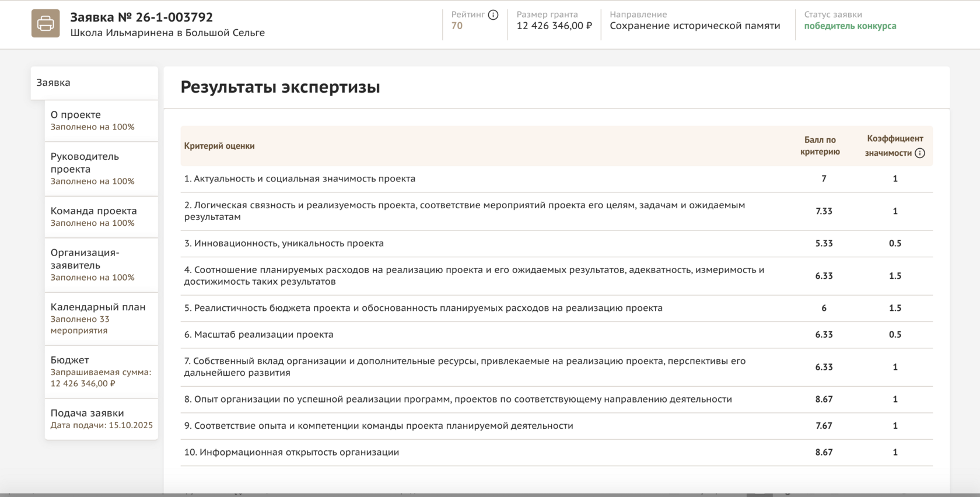Select Команда проекта in the sidebar
Viewport: 980px width, 497px height.
pyautogui.click(x=101, y=217)
